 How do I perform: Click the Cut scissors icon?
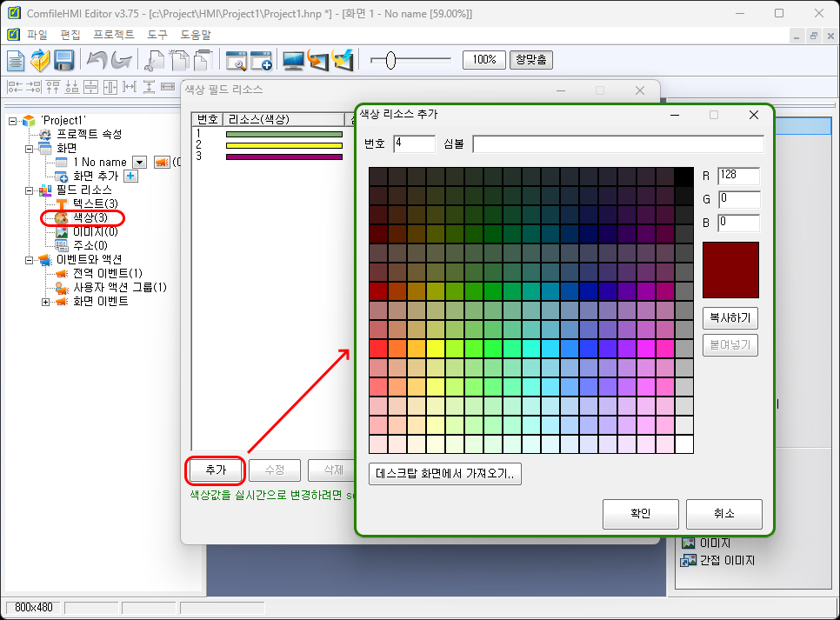point(155,60)
